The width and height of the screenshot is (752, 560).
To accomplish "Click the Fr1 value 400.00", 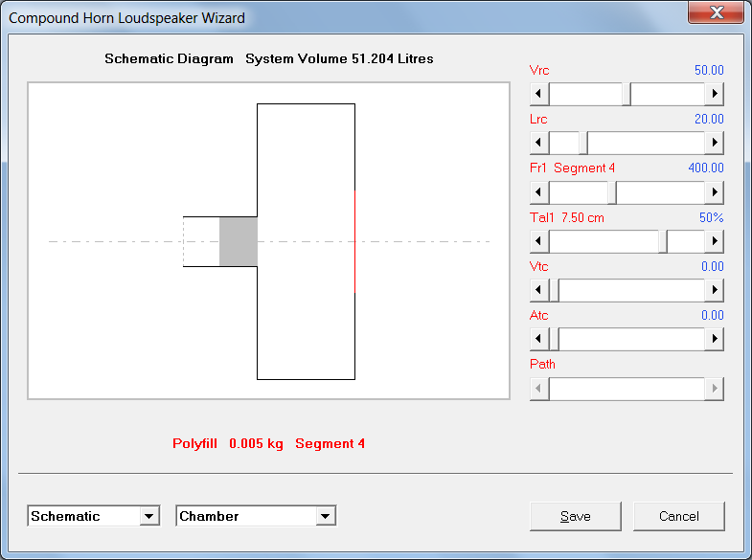I will pyautogui.click(x=706, y=168).
